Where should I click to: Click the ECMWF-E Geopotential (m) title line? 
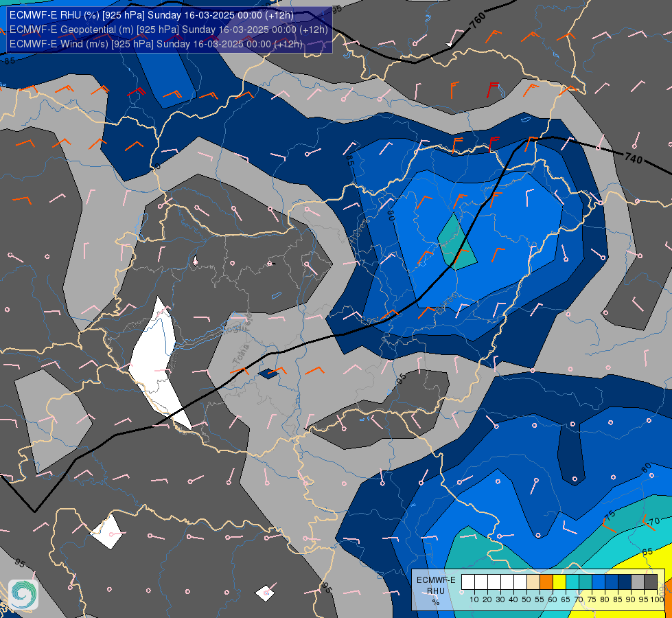coord(168,30)
